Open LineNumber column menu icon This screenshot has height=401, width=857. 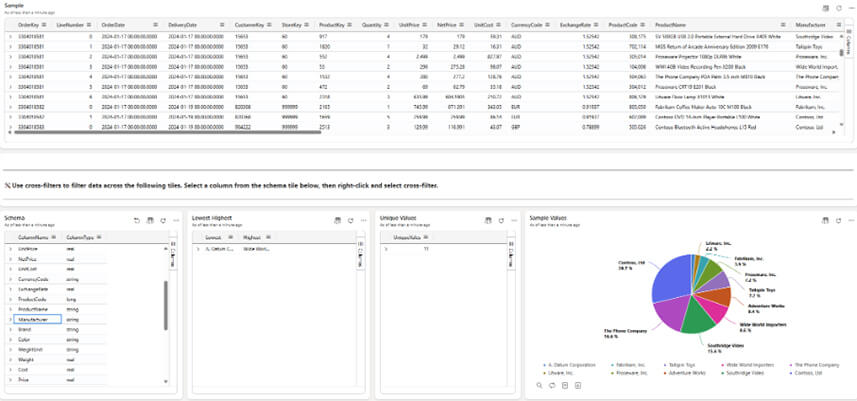pos(88,25)
